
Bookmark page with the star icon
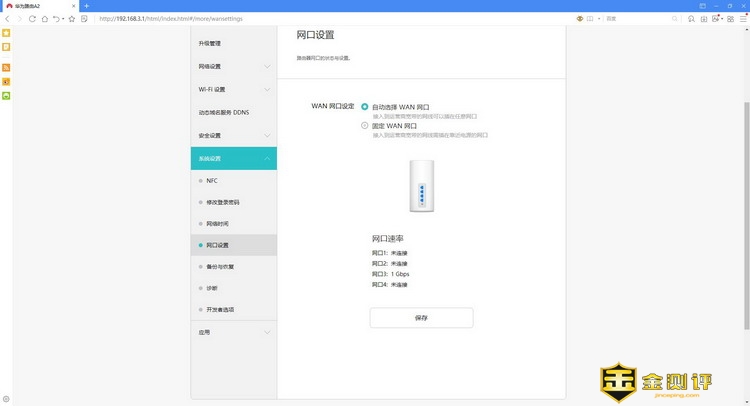72,18
